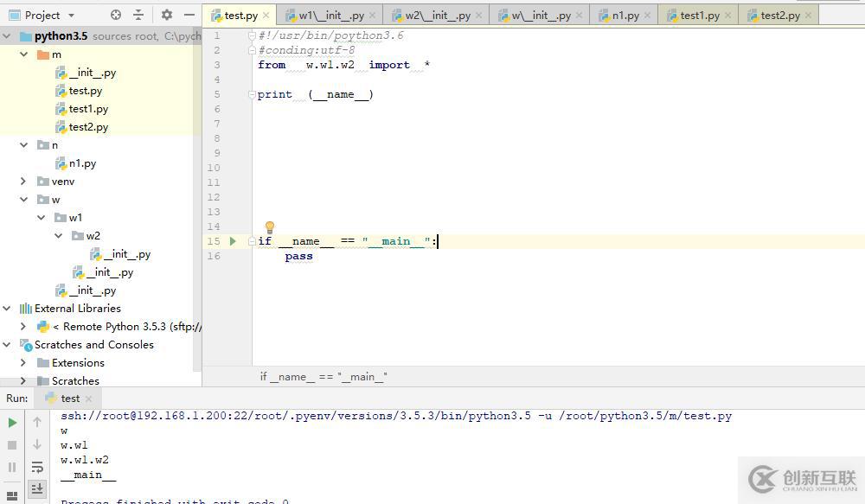Click the Collapse All icon in Project panel
The height and width of the screenshot is (504, 865).
pyautogui.click(x=138, y=15)
